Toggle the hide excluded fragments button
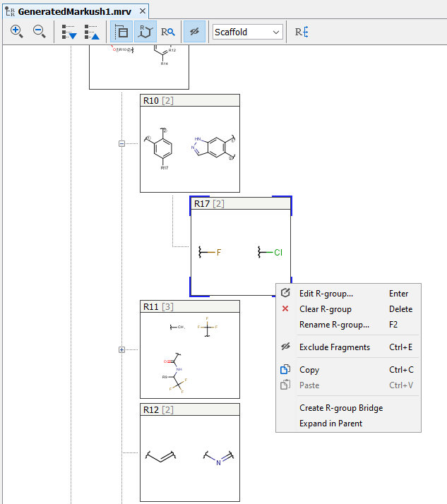 point(194,32)
